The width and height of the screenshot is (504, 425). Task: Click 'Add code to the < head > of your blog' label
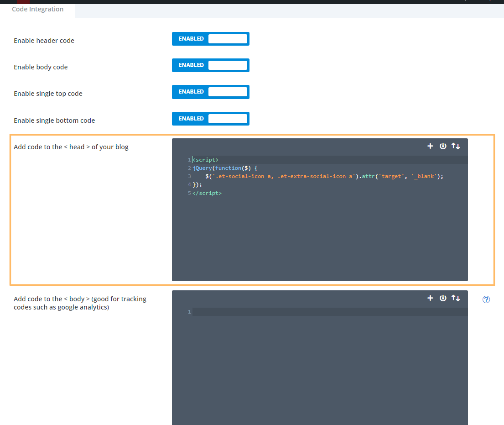coord(71,147)
